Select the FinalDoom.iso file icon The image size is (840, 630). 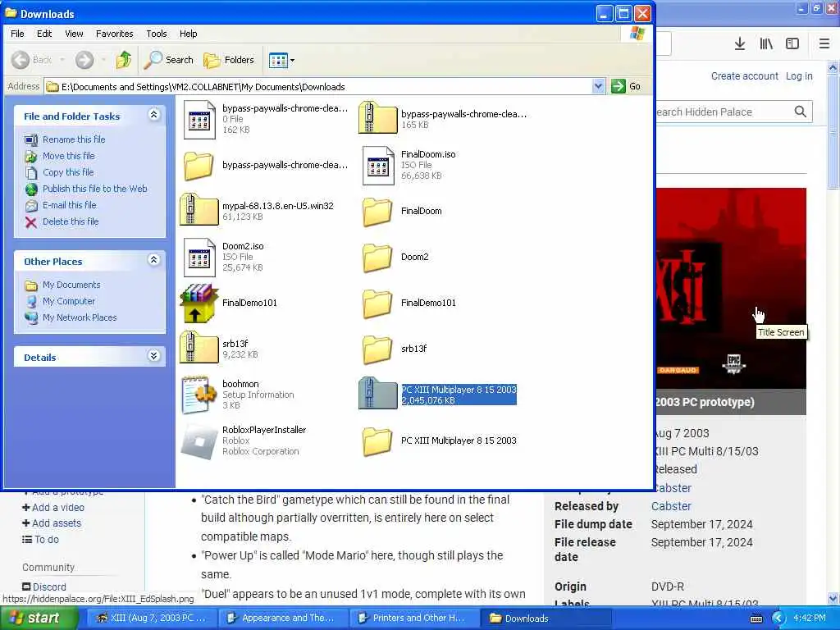[x=378, y=166]
